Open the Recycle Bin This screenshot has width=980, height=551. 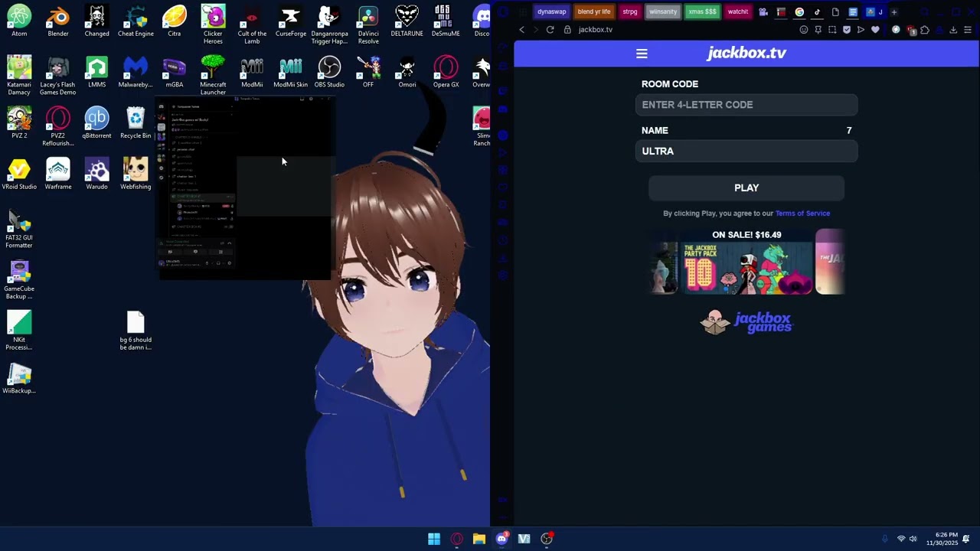coord(136,123)
